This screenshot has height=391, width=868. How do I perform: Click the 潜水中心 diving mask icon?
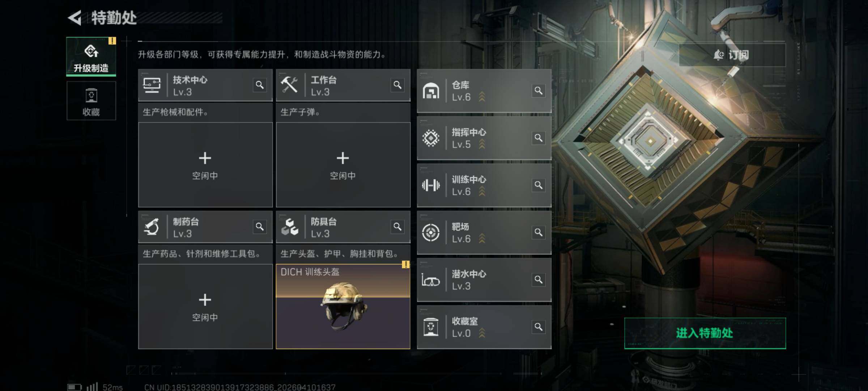(x=431, y=280)
